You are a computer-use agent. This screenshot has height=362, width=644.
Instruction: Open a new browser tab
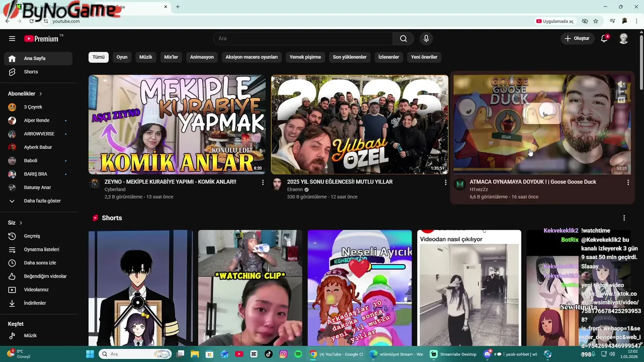(x=178, y=7)
